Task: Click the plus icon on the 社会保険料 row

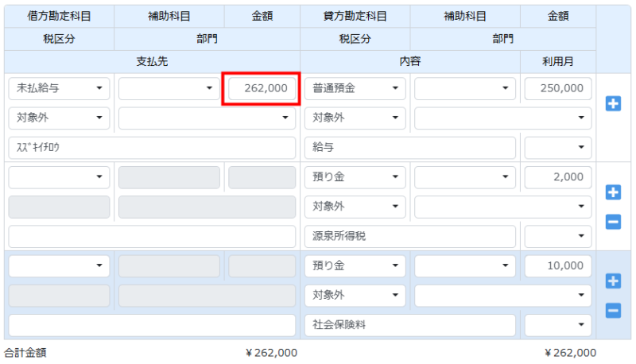Action: coord(613,281)
